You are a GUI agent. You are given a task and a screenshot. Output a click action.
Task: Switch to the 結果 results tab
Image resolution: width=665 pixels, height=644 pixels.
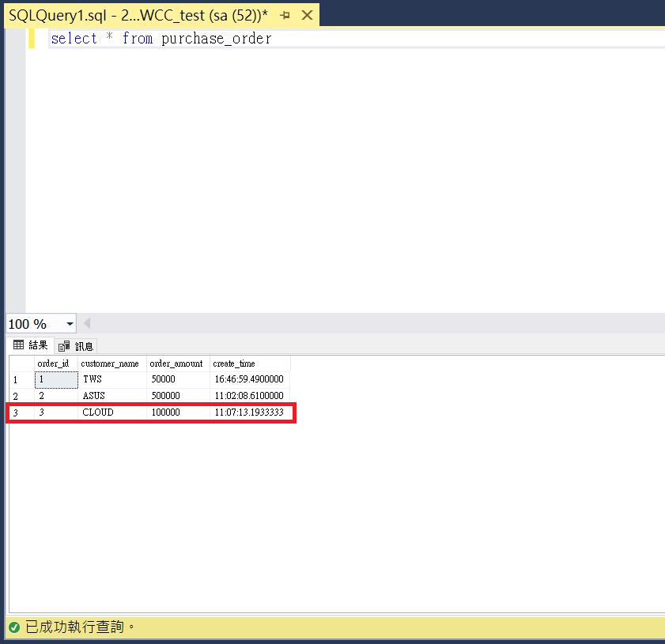31,345
